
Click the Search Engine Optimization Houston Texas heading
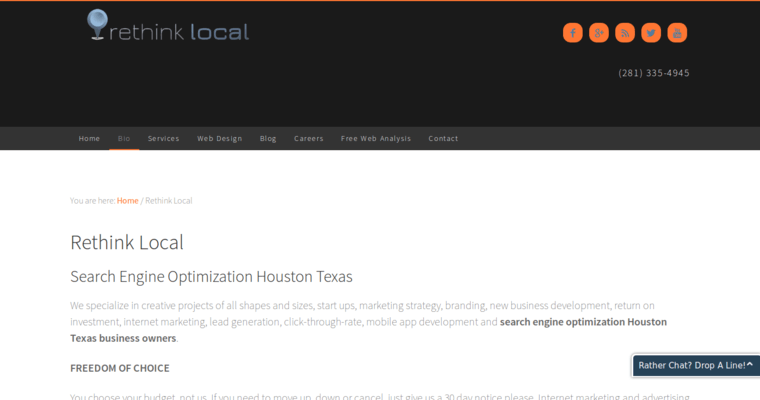click(x=211, y=276)
